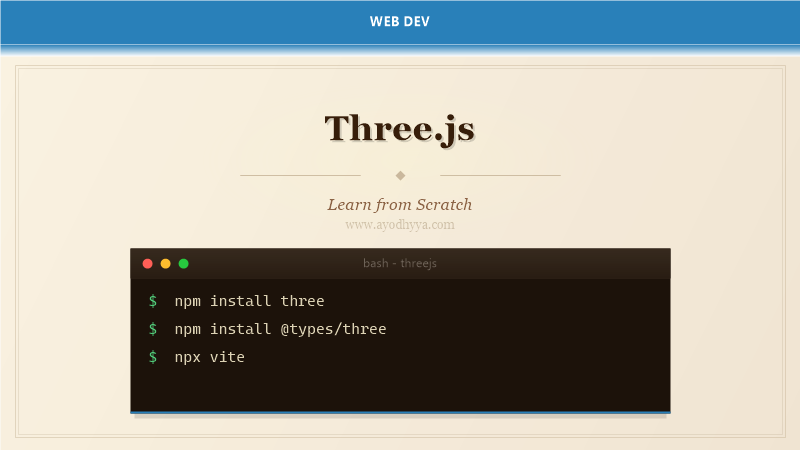Screen dimensions: 800x450
Task: Click the WEB DEV header label
Action: 400,21
